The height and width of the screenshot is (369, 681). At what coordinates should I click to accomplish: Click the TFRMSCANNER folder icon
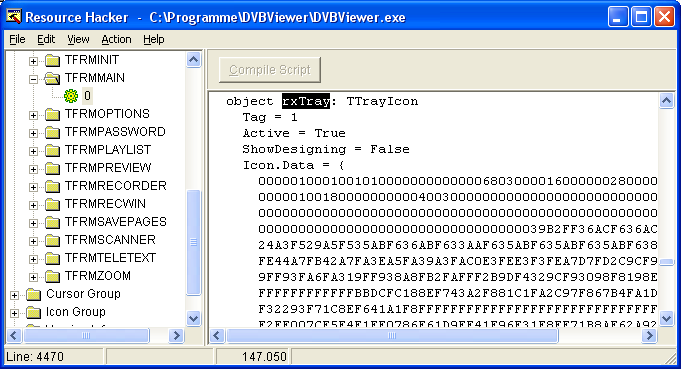click(x=53, y=240)
